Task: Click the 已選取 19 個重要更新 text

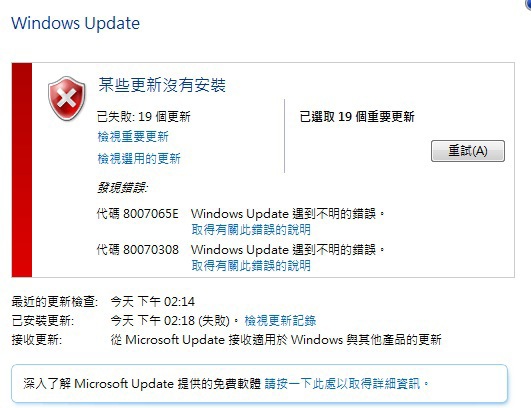Action: (357, 117)
